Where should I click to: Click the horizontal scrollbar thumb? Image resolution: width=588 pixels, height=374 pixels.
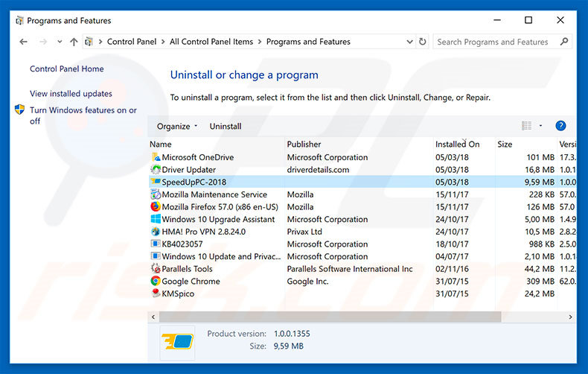330,317
